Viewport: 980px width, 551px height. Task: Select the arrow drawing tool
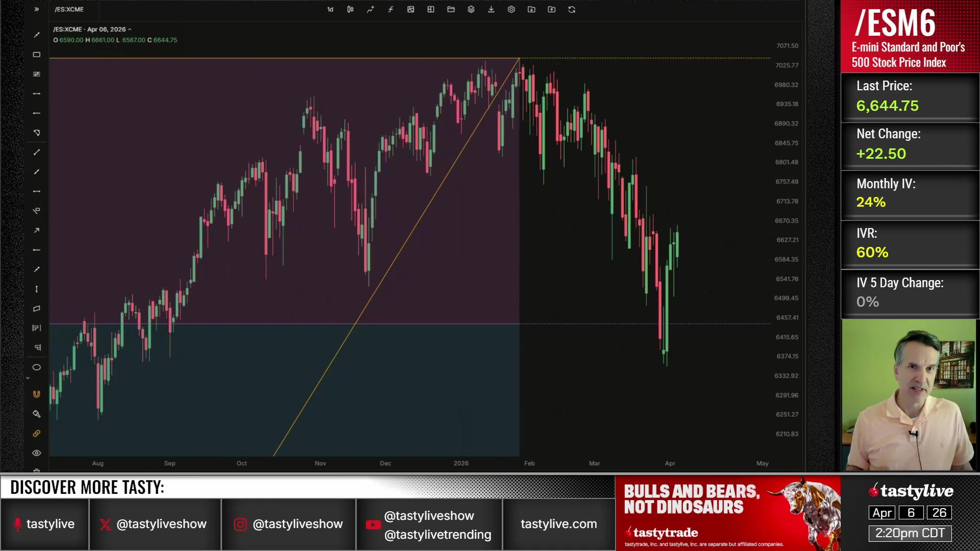37,231
